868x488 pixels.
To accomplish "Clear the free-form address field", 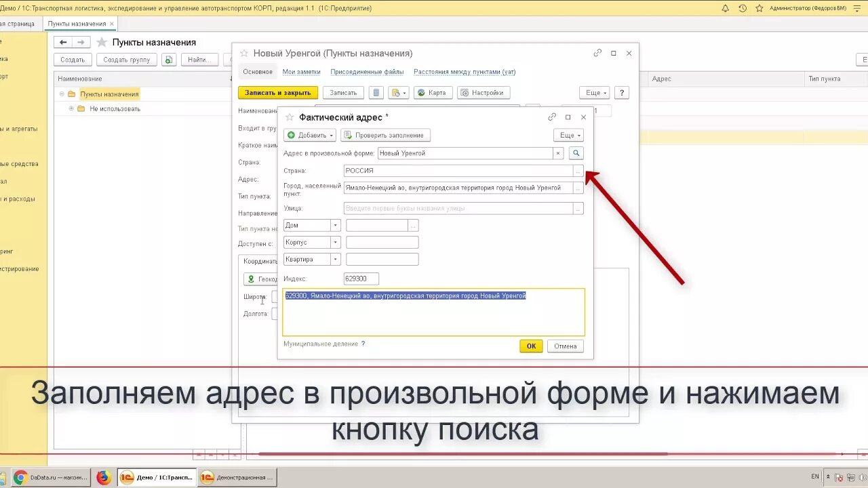I will coord(558,153).
